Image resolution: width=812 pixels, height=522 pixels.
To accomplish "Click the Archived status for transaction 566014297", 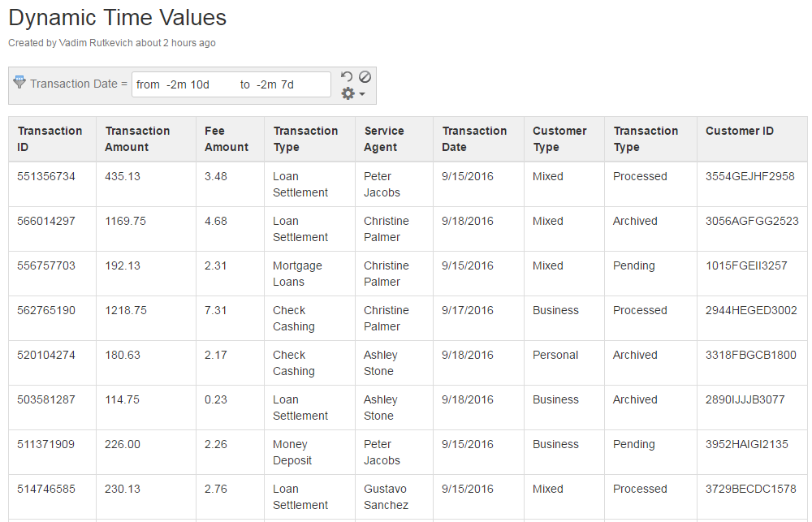I will pyautogui.click(x=635, y=221).
